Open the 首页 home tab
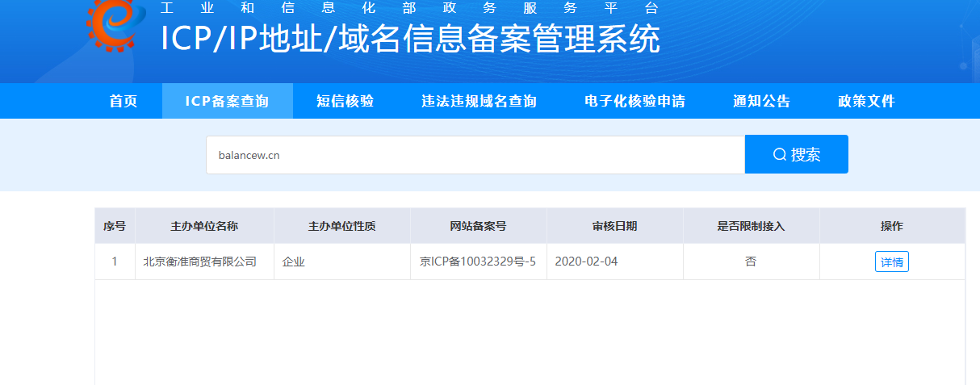Screen dimensions: 980x385 click(x=124, y=102)
